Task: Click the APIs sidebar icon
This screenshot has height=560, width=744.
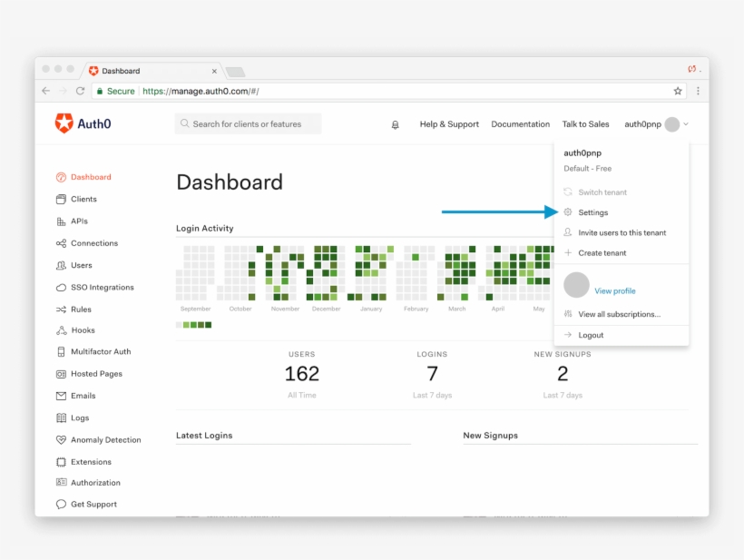Action: coord(61,221)
